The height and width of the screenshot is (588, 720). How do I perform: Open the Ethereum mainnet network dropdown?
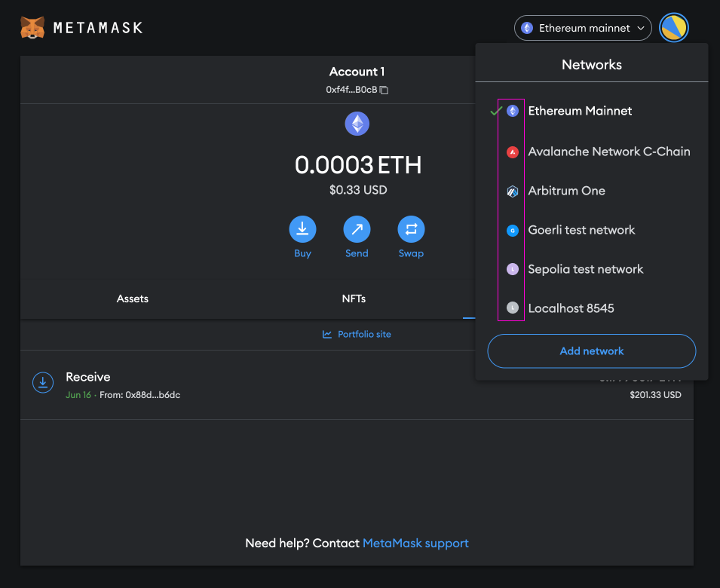pos(582,28)
